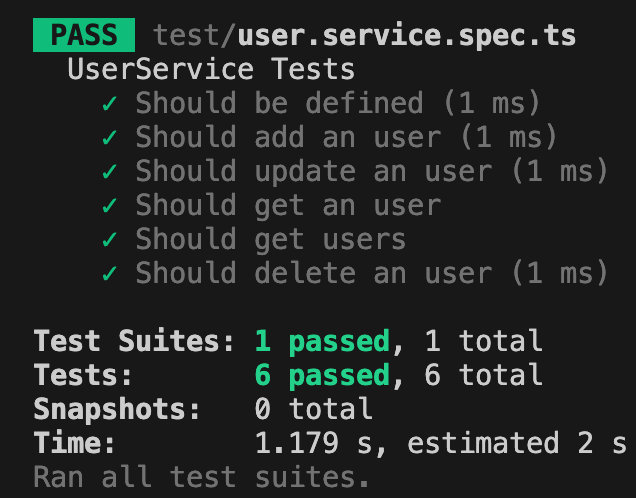Click checkmark beside Should get users
This screenshot has height=498, width=636.
(x=110, y=240)
